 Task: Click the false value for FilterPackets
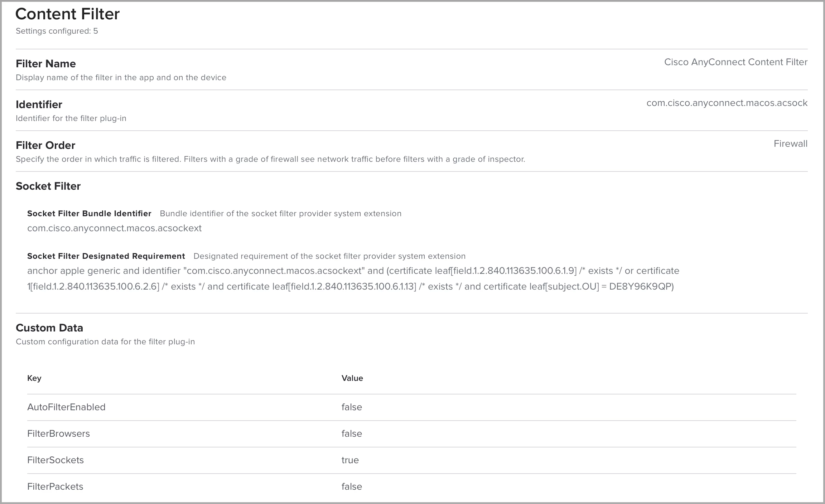(x=352, y=487)
